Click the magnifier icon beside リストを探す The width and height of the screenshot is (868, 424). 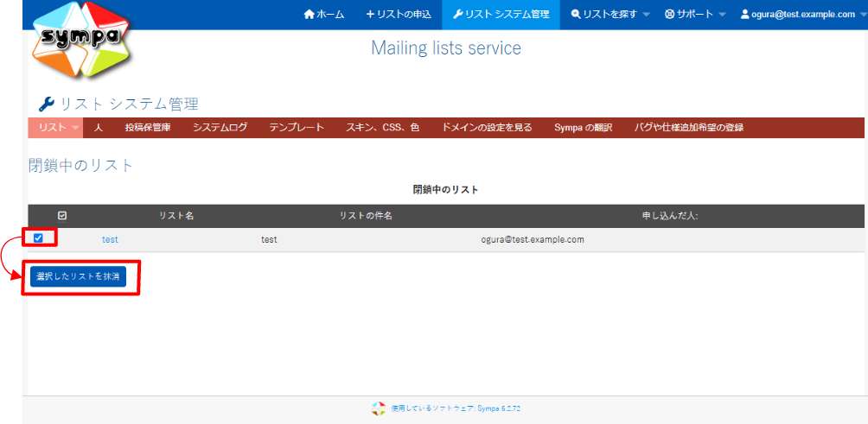point(576,15)
